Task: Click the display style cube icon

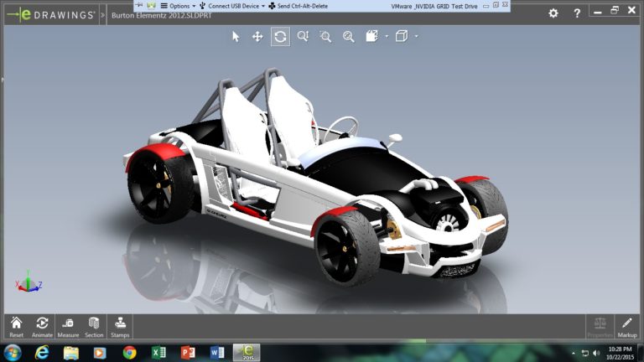Action: click(402, 36)
